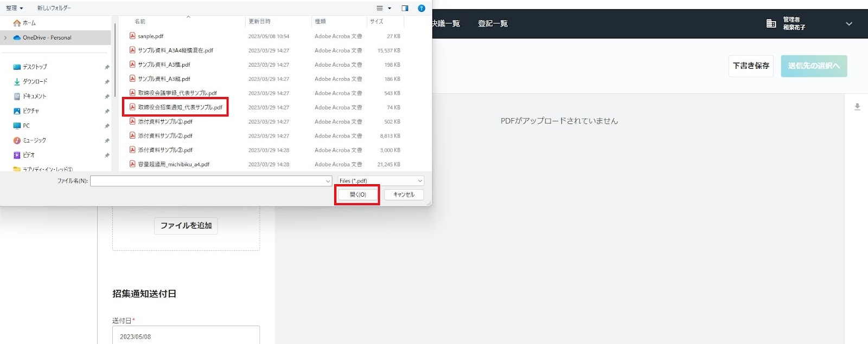Select file 取締役会招集通知_代表サンプル.pdf

point(180,107)
